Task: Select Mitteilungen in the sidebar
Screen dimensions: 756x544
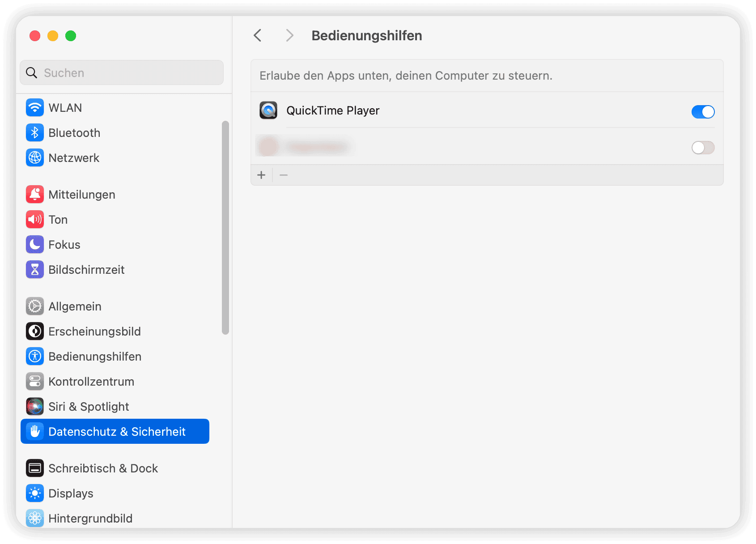Action: [x=115, y=194]
